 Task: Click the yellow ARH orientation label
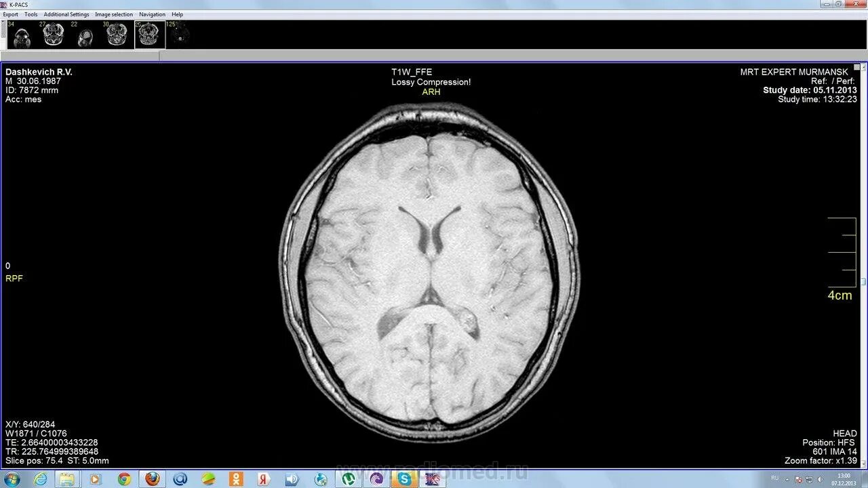[431, 92]
